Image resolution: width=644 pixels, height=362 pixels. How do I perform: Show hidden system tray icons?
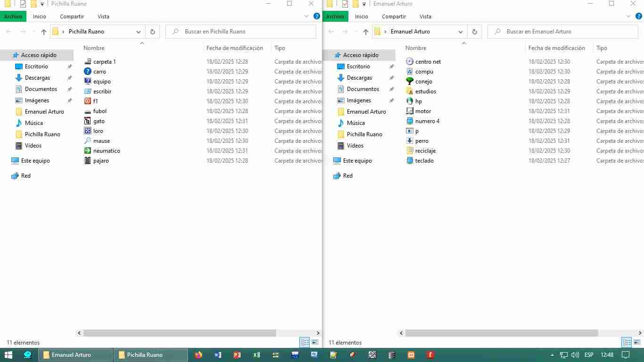tap(552, 355)
